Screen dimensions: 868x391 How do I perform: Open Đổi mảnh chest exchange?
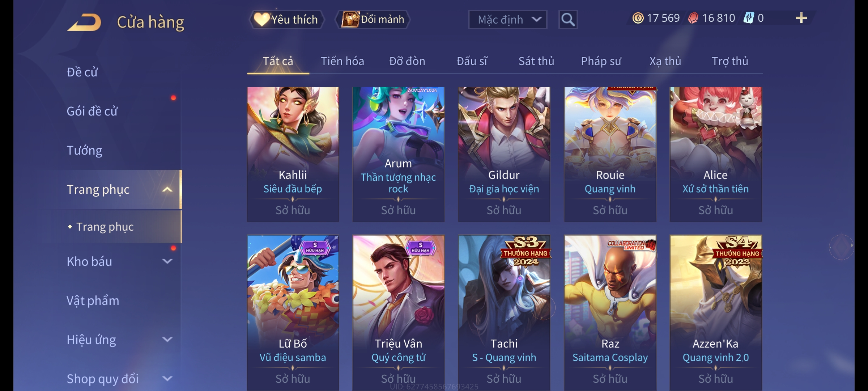coord(373,20)
